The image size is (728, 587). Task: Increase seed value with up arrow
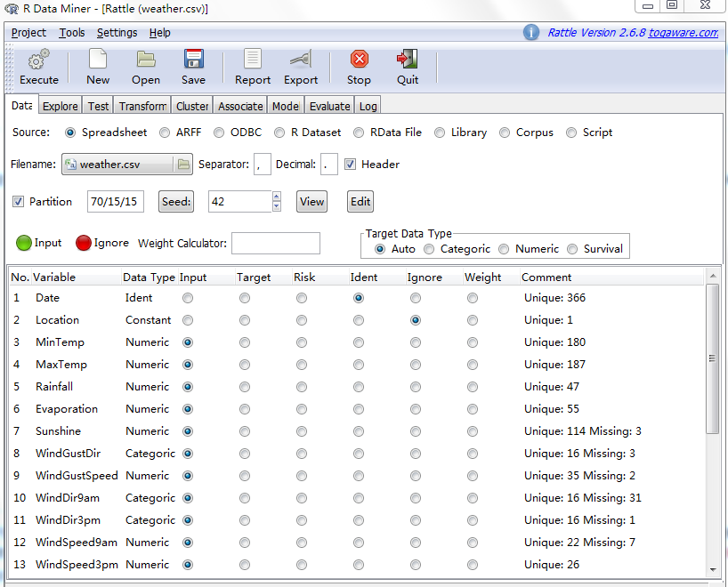pos(277,197)
